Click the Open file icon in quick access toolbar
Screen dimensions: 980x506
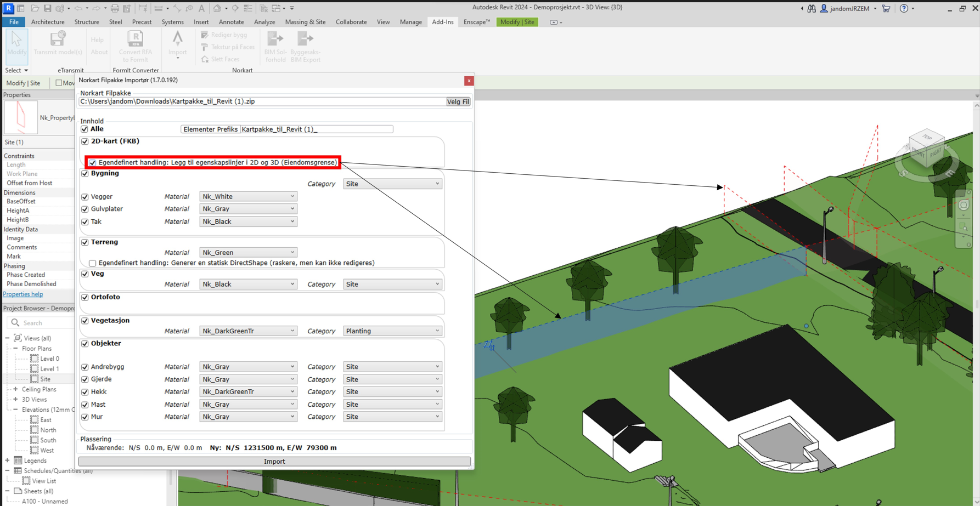(x=35, y=8)
